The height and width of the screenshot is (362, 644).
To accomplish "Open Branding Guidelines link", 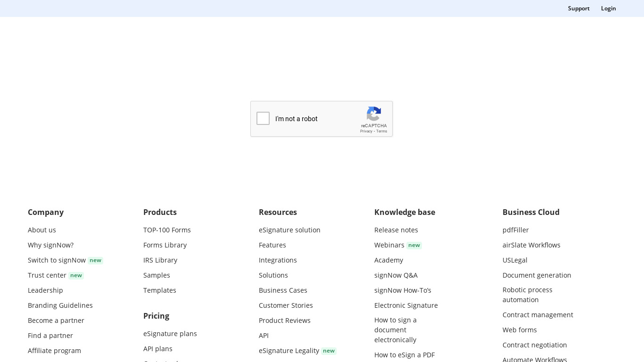I will tap(60, 305).
